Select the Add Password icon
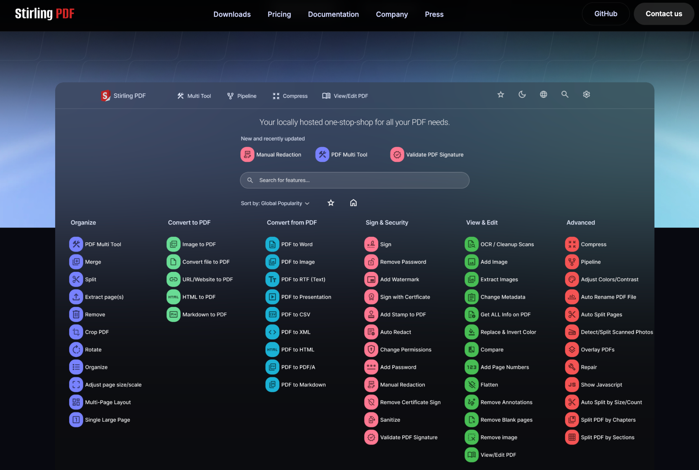The height and width of the screenshot is (470, 699). point(371,367)
